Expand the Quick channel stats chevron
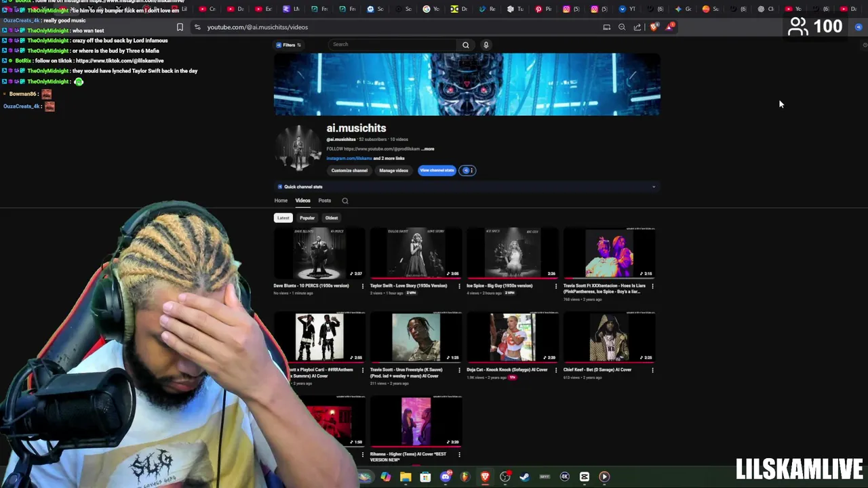The image size is (868, 488). [x=654, y=186]
